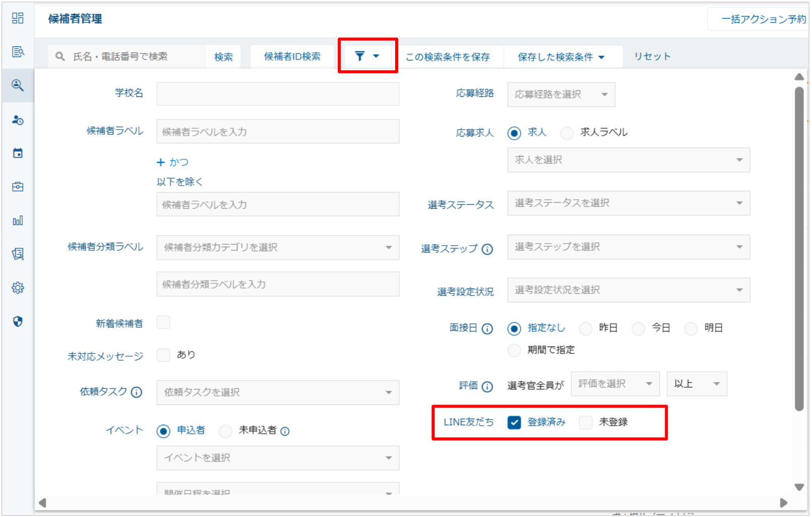Open the calendar icon in sidebar
Screen dimensions: 812x517
tap(18, 153)
